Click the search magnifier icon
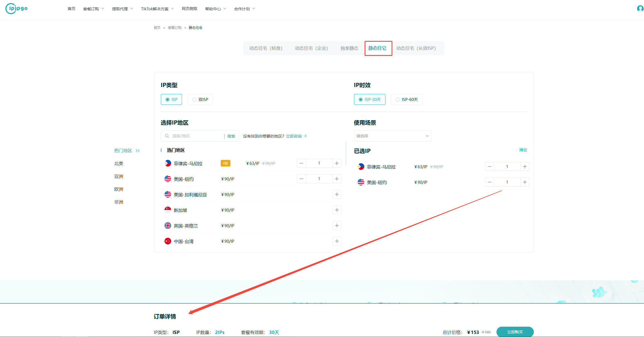The image size is (644, 337). coord(167,136)
